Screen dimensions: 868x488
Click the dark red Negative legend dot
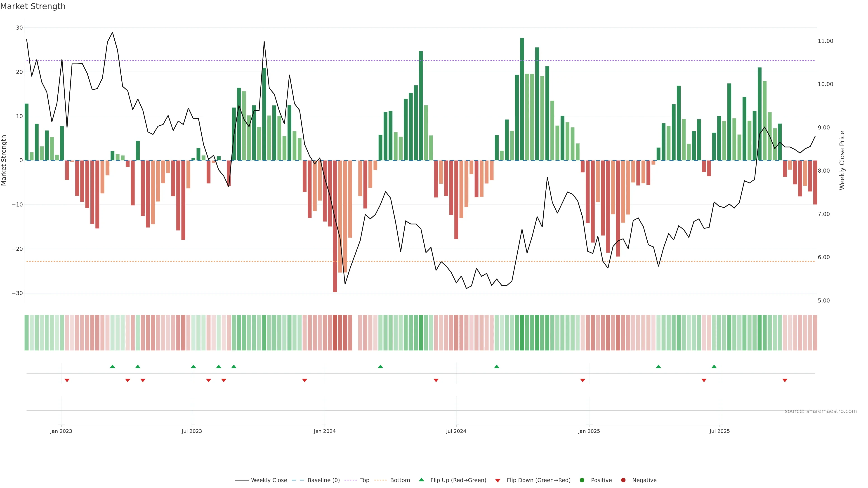tap(623, 480)
